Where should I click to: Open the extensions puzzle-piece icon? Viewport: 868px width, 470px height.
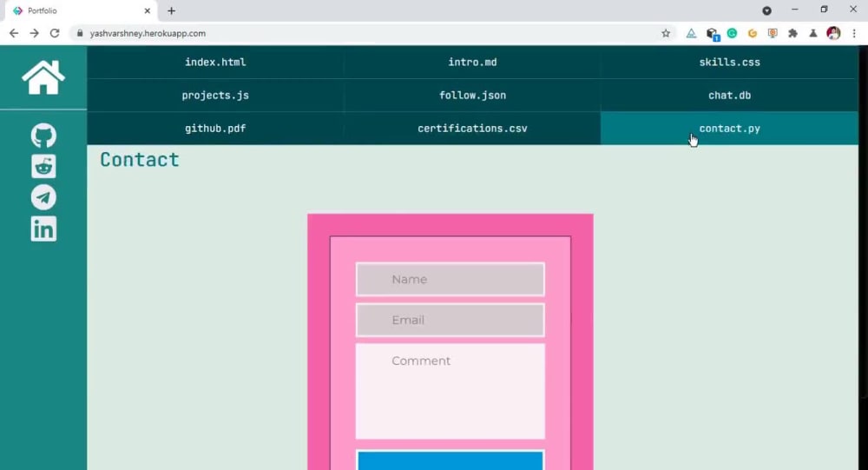pos(792,33)
